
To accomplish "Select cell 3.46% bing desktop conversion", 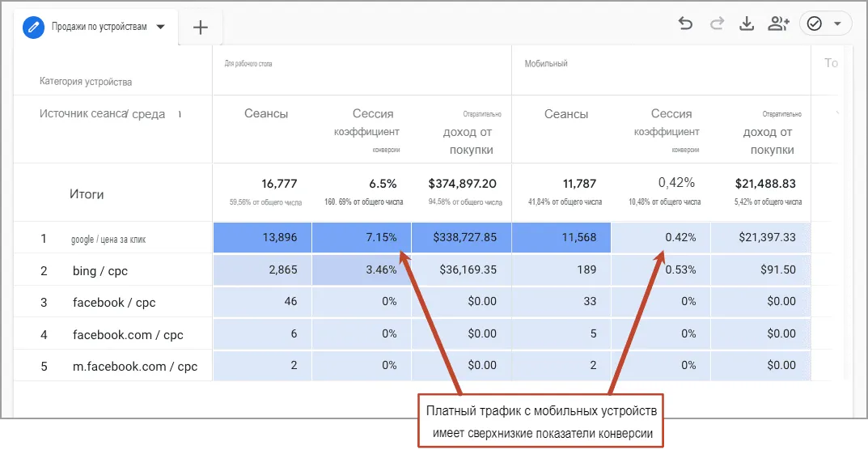I will click(362, 270).
